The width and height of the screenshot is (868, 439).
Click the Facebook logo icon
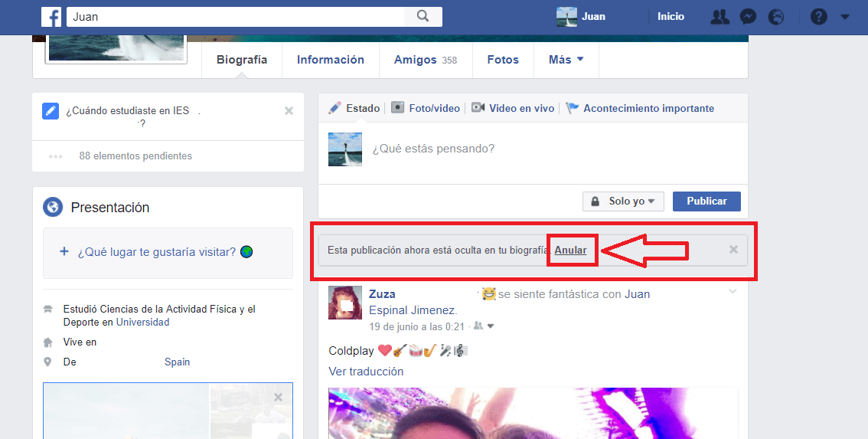51,17
